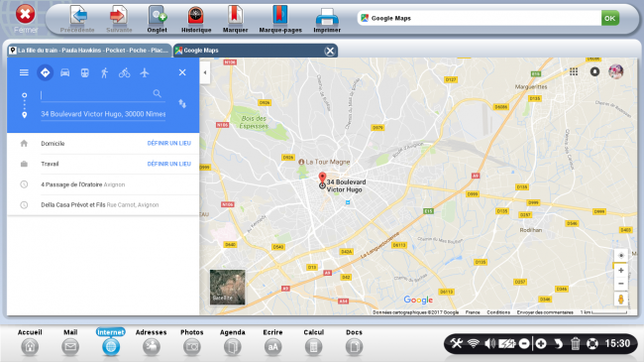The image size is (644, 362).
Task: Open a new Onglet tab
Action: click(x=157, y=19)
